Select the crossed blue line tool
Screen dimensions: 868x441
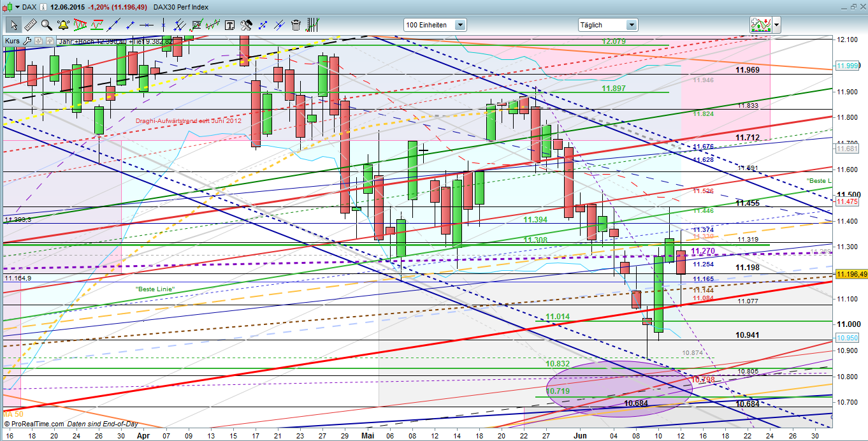click(x=279, y=25)
